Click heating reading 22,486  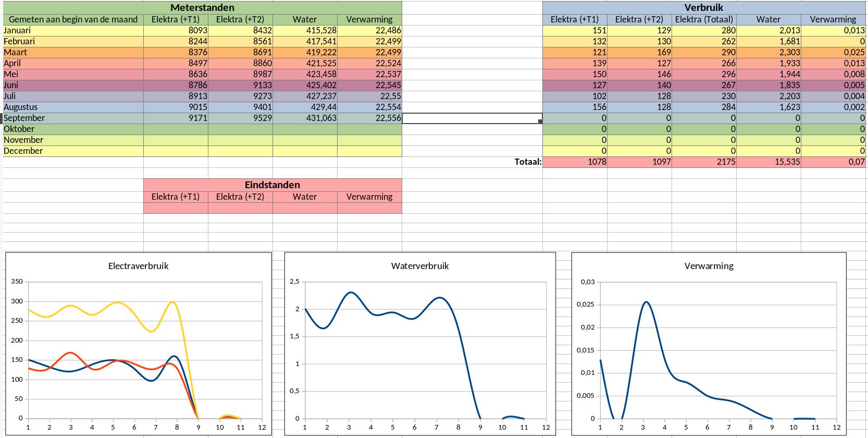tap(369, 30)
